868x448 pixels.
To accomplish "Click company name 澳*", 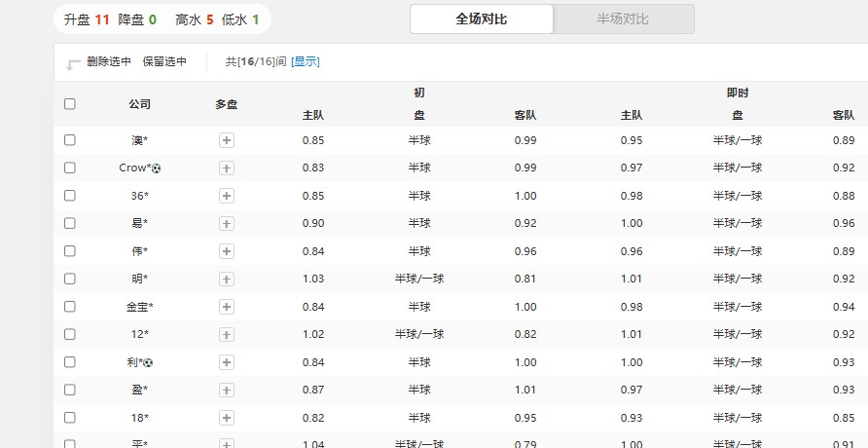I will tap(139, 140).
